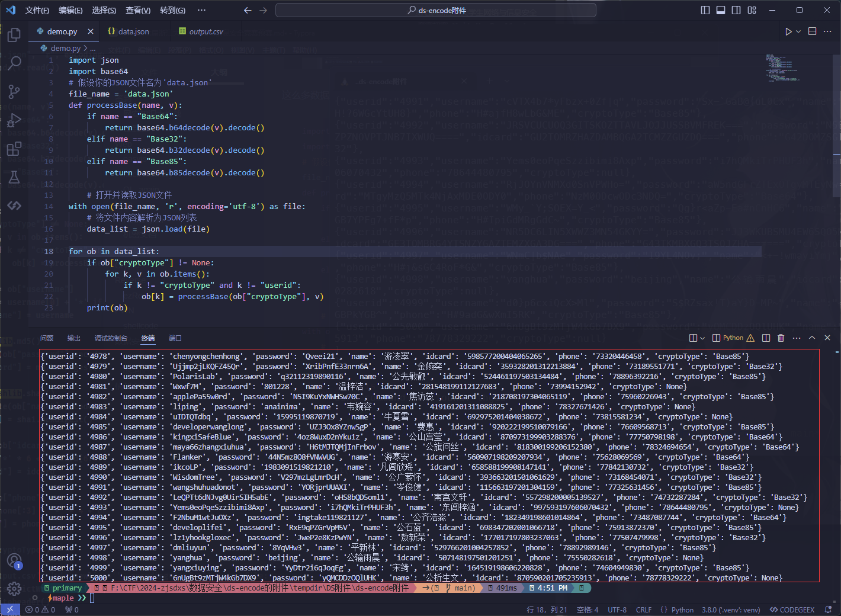Expand the run options dropdown arrow
Viewport: 841px width, 616px height.
[798, 31]
